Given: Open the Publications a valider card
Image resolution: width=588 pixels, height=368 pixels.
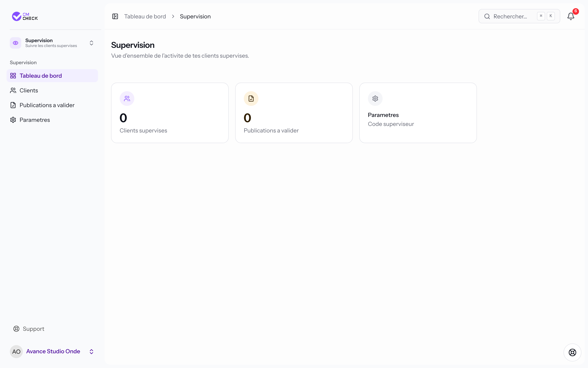Looking at the screenshot, I should coord(294,113).
